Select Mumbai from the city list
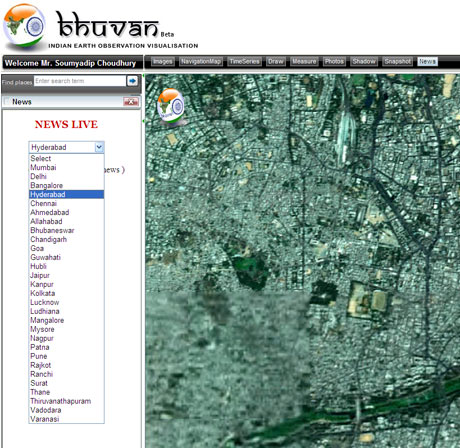 click(67, 167)
